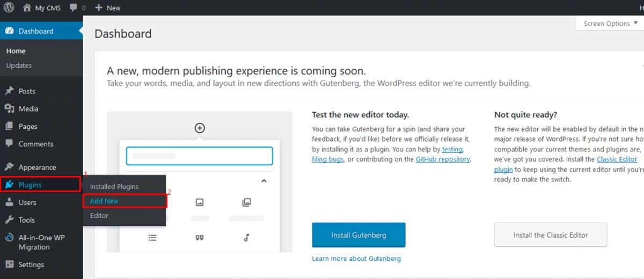
Task: Click the Pages icon in sidebar
Action: pos(9,126)
